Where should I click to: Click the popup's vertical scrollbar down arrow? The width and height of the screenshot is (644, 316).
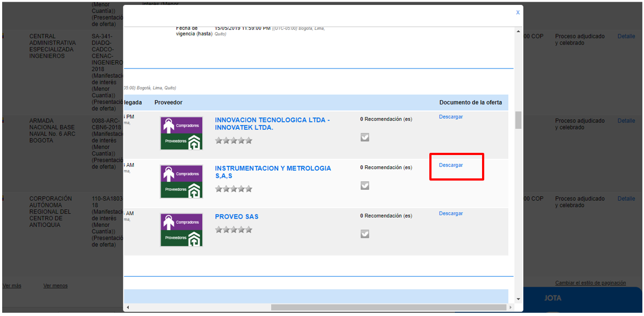coord(518,299)
